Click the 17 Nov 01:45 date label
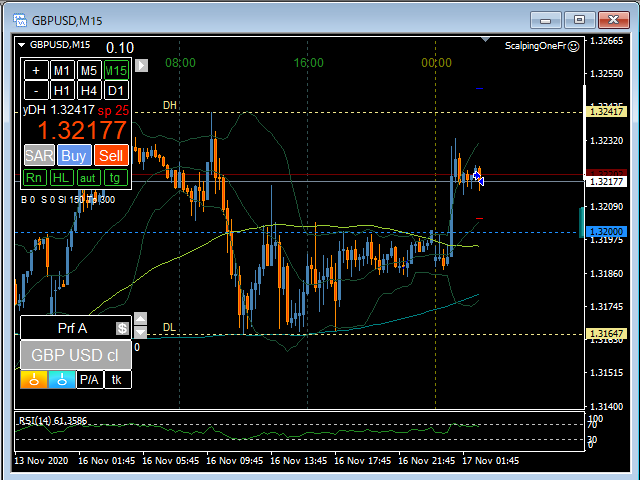This screenshot has width=640, height=480. 491,461
